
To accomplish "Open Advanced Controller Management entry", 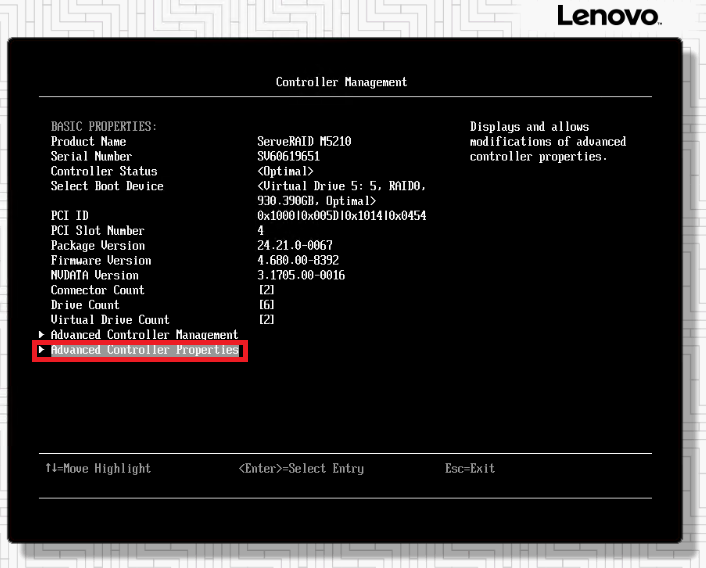I will point(144,335).
